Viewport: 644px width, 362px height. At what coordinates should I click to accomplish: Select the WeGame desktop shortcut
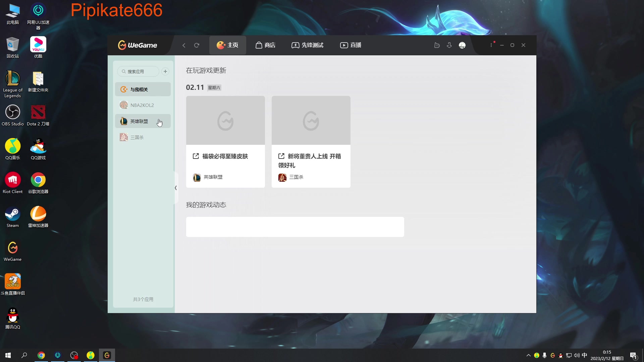tap(13, 251)
